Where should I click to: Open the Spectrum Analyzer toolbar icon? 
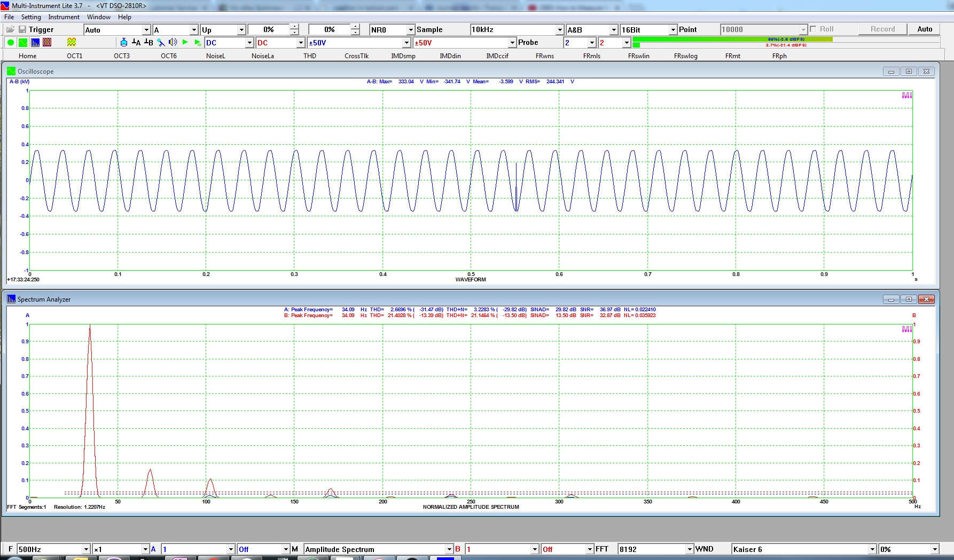(x=35, y=43)
